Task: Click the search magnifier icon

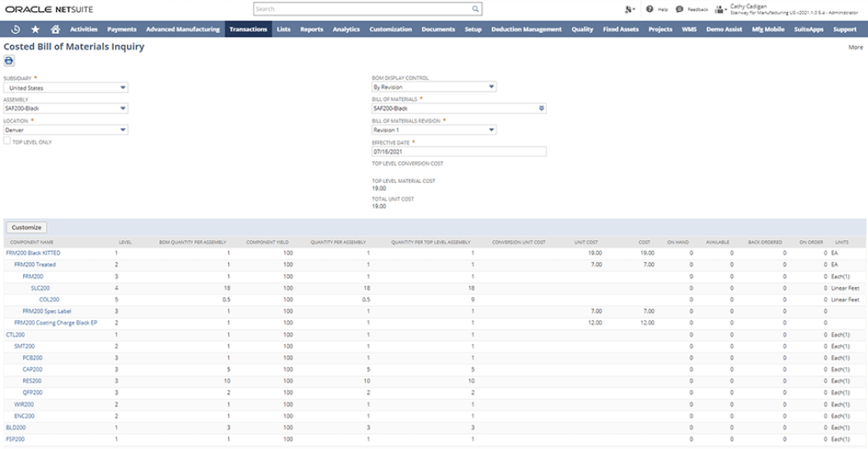Action: tap(475, 9)
